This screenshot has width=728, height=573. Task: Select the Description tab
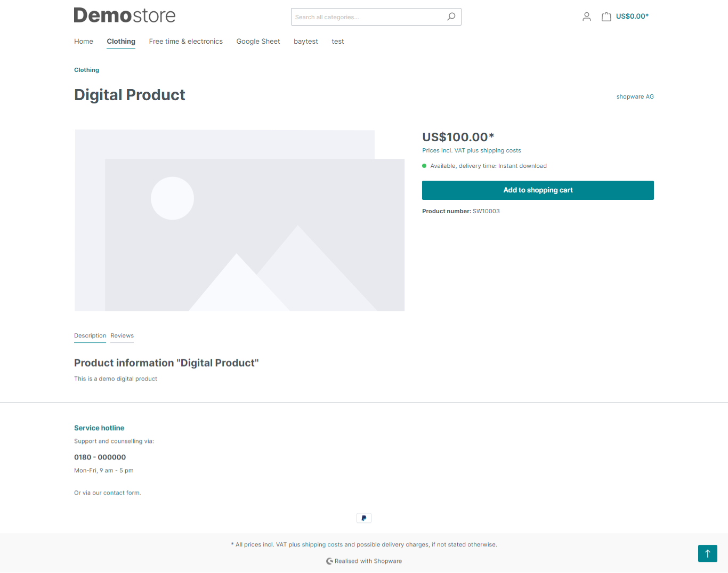(x=90, y=336)
